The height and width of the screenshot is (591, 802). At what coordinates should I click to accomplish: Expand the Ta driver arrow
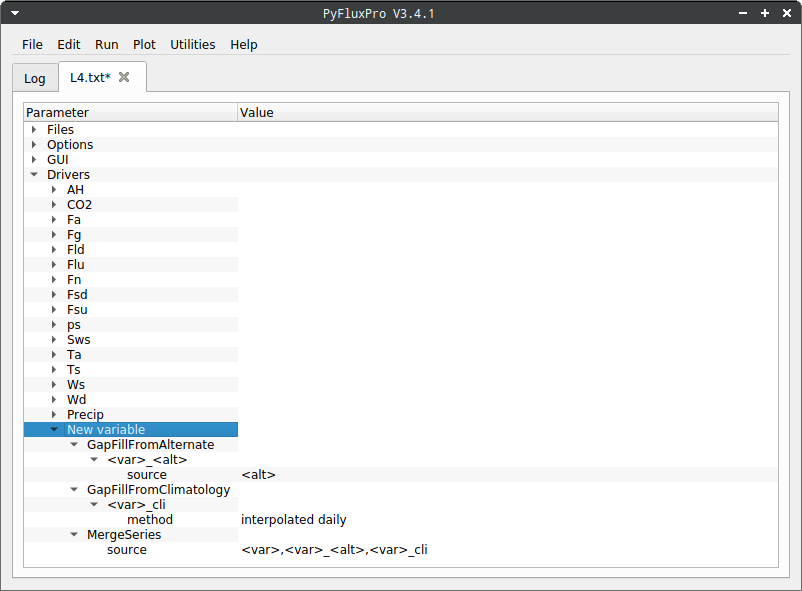(54, 355)
